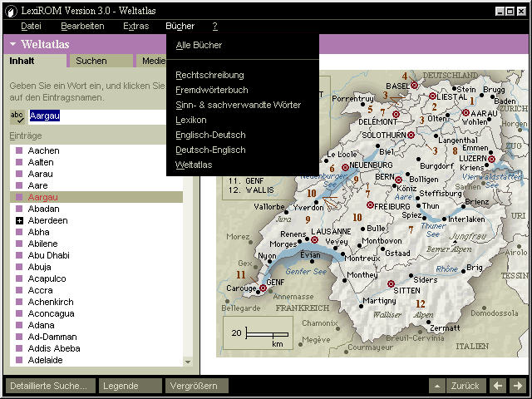The image size is (532, 399).
Task: Choose Englisch-Deutsch dictionary
Action: click(210, 135)
